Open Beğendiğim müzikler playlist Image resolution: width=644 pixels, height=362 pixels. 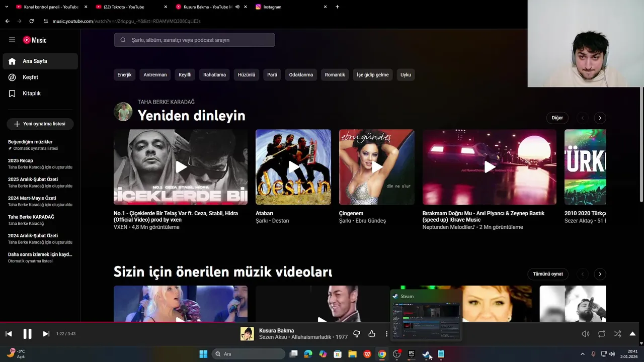click(40, 145)
